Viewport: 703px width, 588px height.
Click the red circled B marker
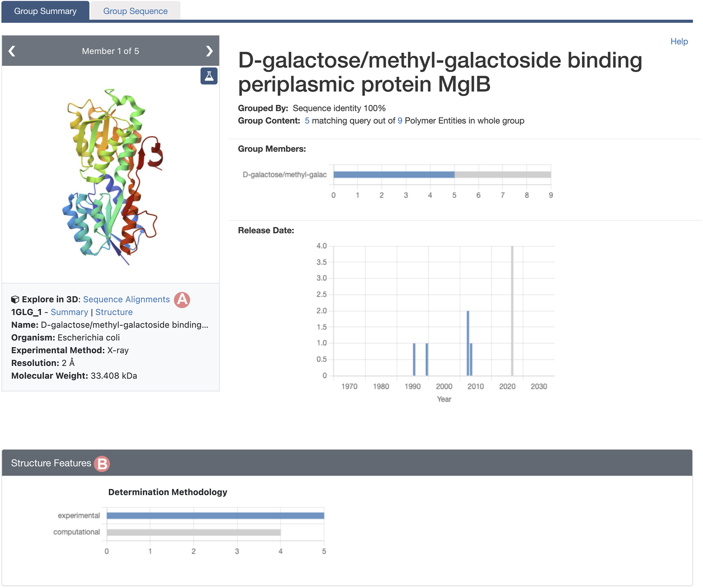pos(102,464)
